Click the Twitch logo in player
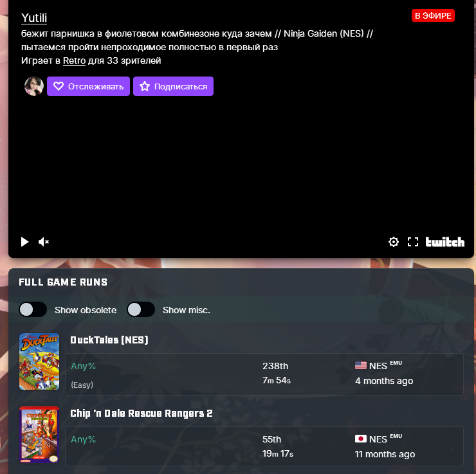The image size is (476, 474). click(x=444, y=242)
